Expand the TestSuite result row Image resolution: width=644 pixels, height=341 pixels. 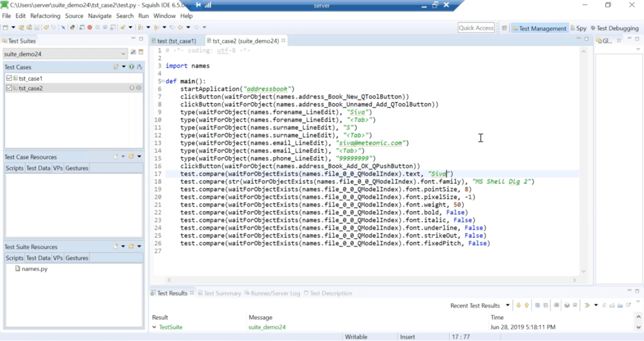pos(155,327)
